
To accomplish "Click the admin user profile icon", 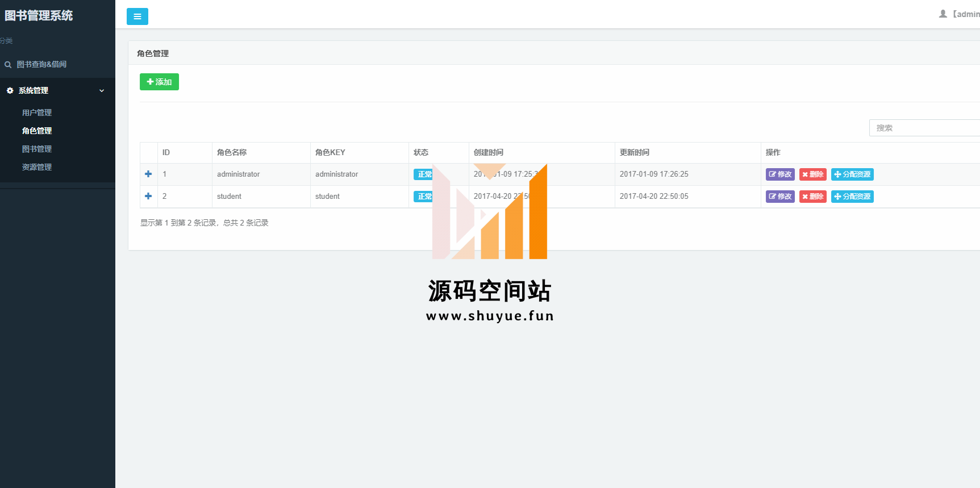I will pyautogui.click(x=943, y=14).
